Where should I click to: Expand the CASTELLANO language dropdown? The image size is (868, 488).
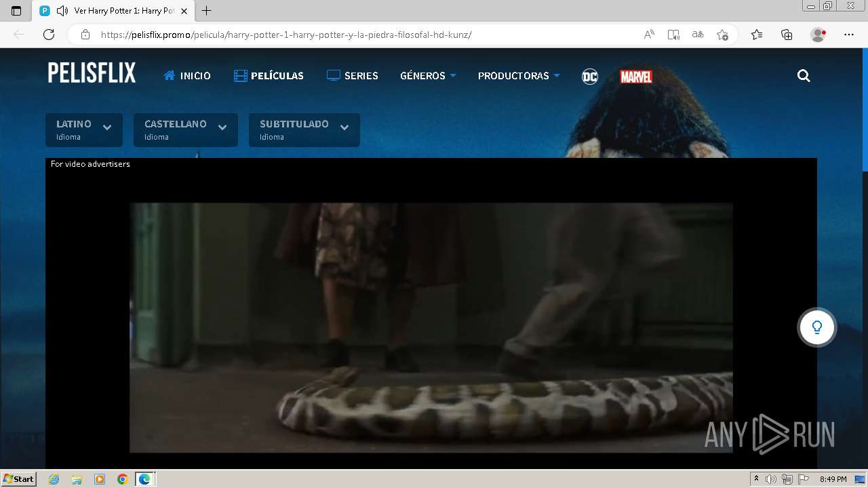click(x=186, y=130)
